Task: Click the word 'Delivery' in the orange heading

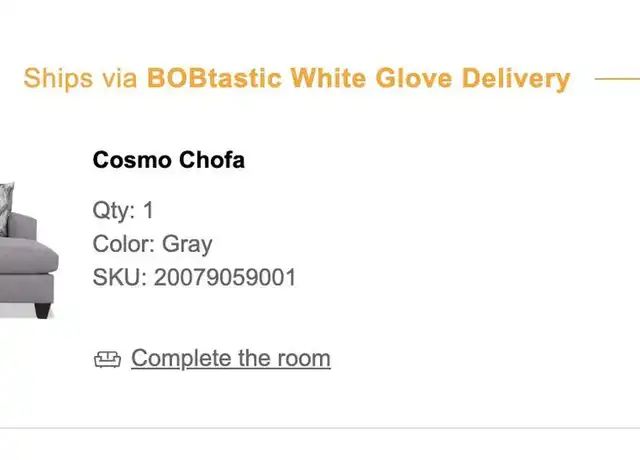Action: [x=516, y=78]
